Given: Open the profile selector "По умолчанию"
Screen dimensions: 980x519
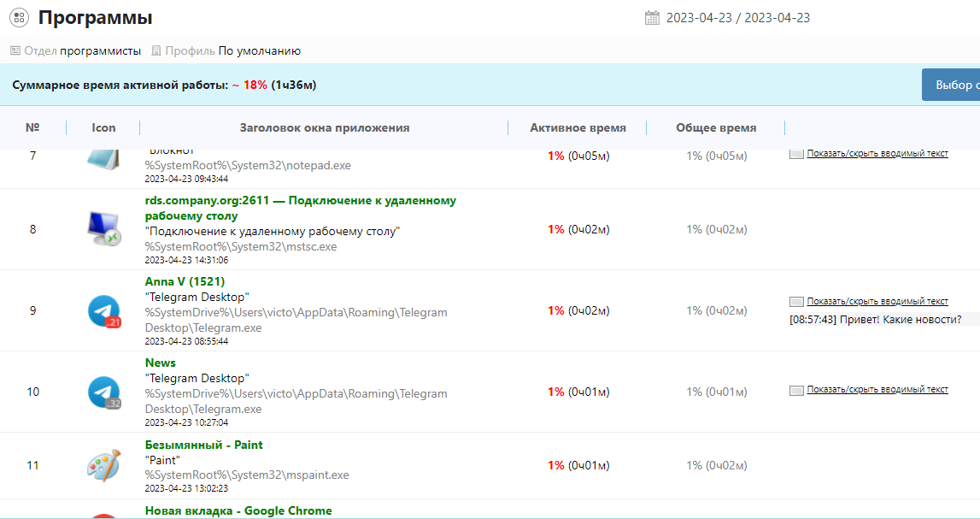Looking at the screenshot, I should (259, 51).
